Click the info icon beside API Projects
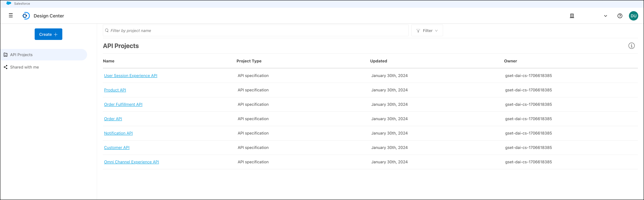This screenshot has height=200, width=644. (631, 46)
